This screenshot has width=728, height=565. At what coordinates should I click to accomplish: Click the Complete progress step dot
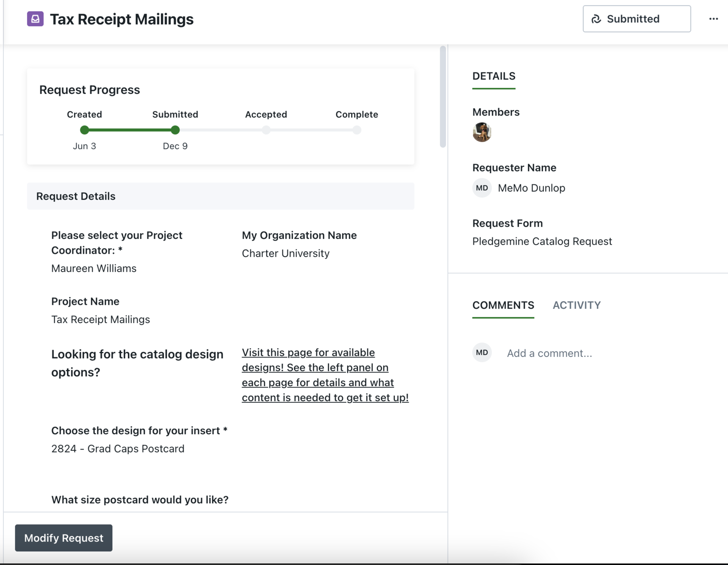point(357,130)
